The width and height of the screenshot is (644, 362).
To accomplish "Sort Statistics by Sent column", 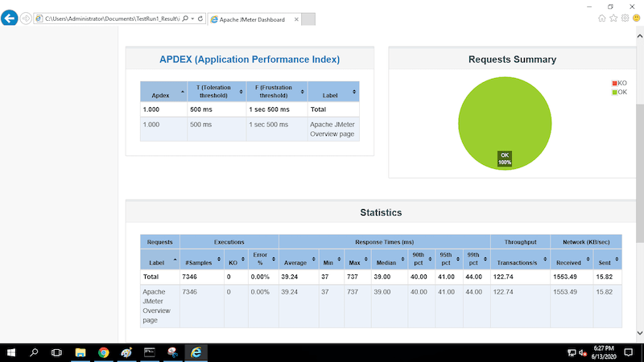I will click(608, 259).
